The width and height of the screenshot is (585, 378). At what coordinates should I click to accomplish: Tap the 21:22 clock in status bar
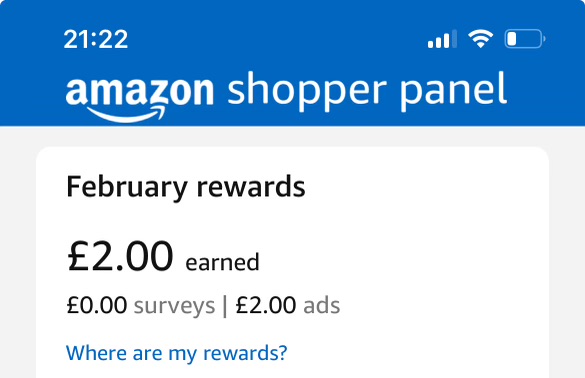96,39
